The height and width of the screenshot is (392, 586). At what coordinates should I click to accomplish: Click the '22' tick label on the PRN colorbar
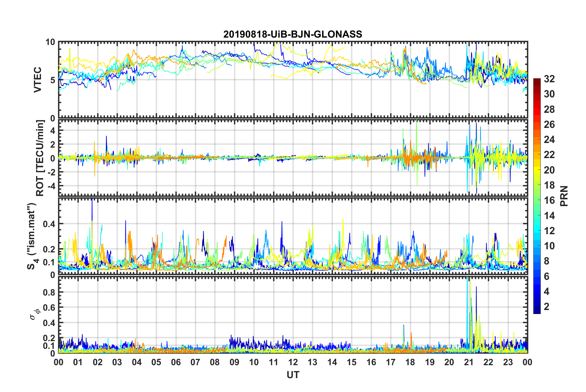click(549, 155)
